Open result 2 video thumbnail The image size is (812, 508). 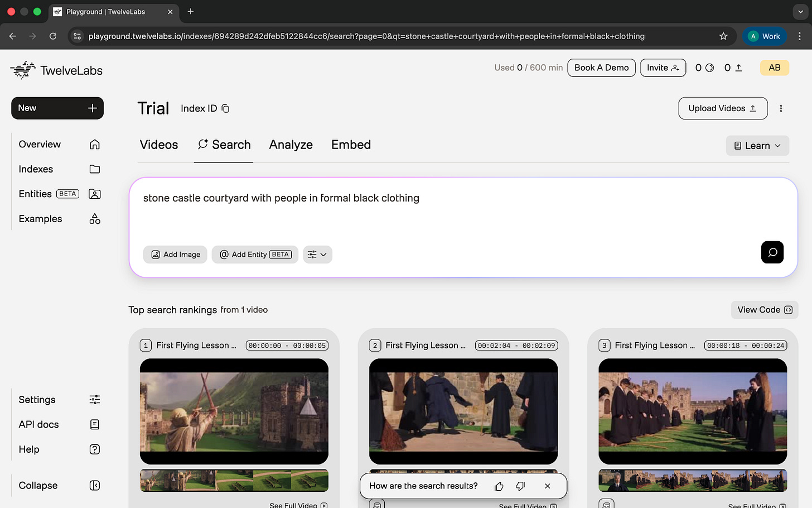pos(463,411)
